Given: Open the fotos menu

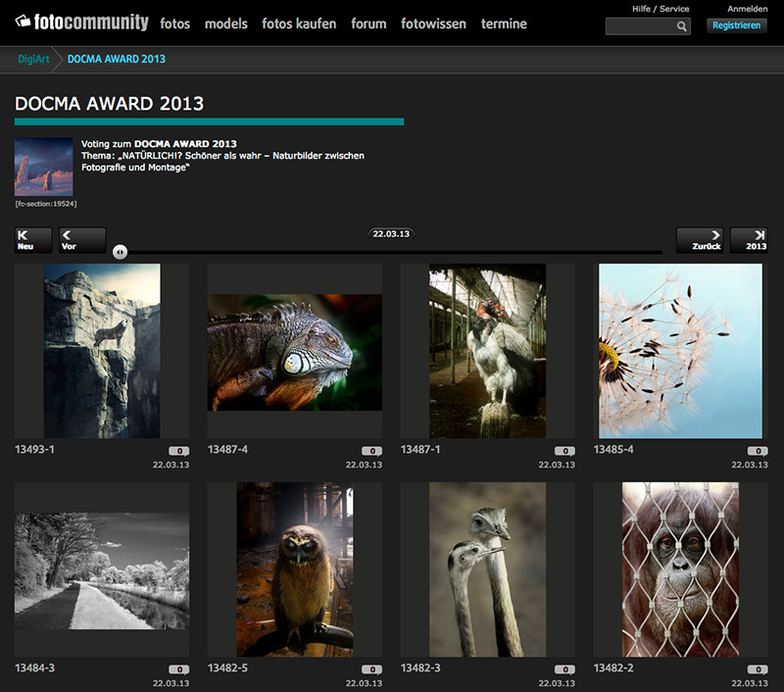Looking at the screenshot, I should pos(175,24).
